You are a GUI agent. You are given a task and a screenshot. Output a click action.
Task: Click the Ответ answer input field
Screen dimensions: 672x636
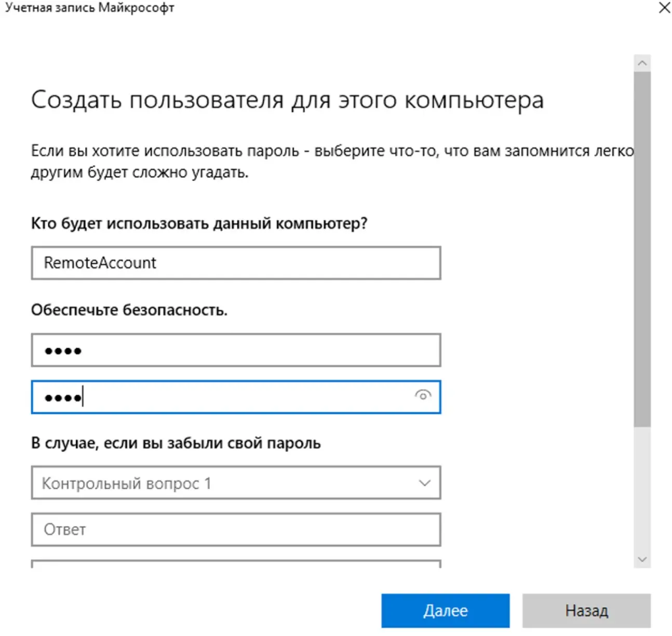tap(236, 529)
